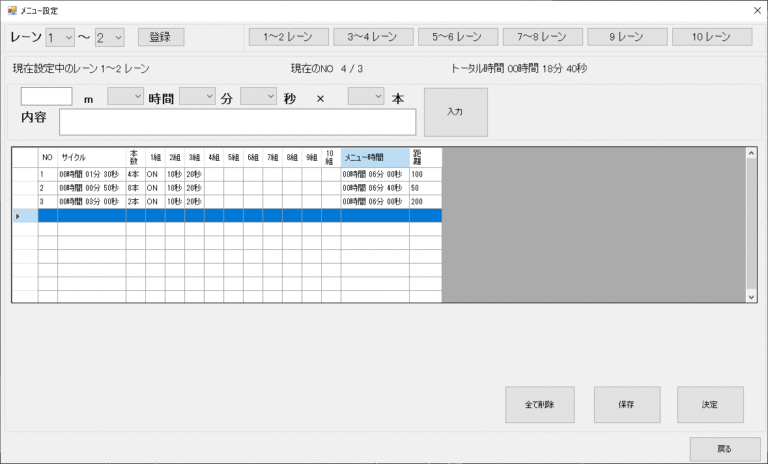The height and width of the screenshot is (464, 768).
Task: Click scrollbar down arrow in the table
Action: click(x=751, y=297)
